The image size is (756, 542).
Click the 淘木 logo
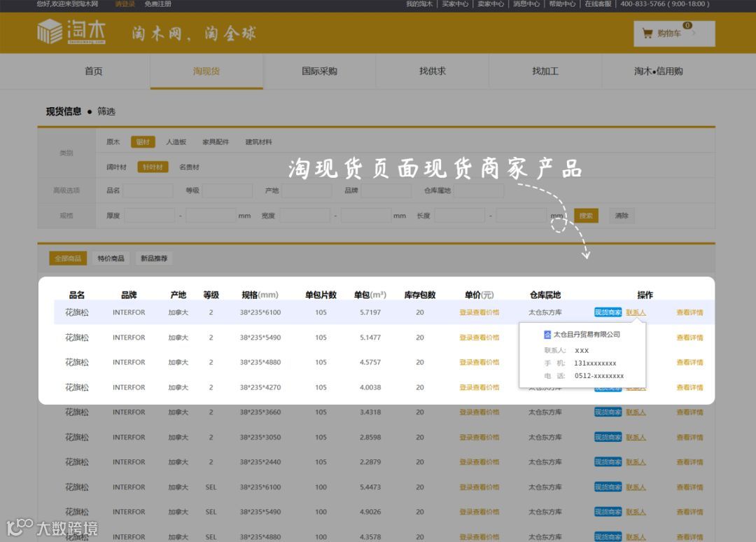71,32
